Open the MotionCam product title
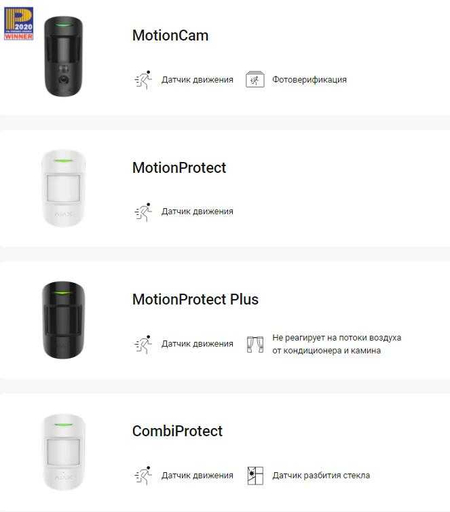This screenshot has width=450, height=512. point(170,35)
